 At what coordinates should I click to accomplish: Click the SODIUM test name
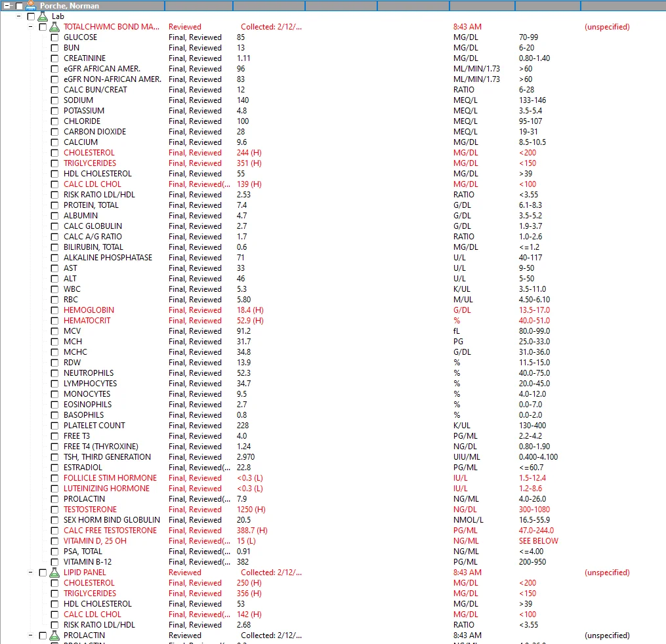tap(78, 100)
